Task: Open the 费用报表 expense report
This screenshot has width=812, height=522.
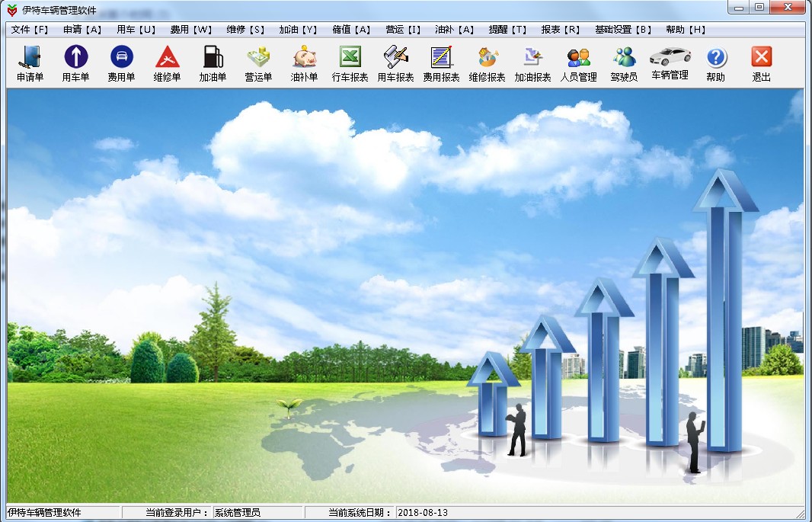Action: coord(442,62)
